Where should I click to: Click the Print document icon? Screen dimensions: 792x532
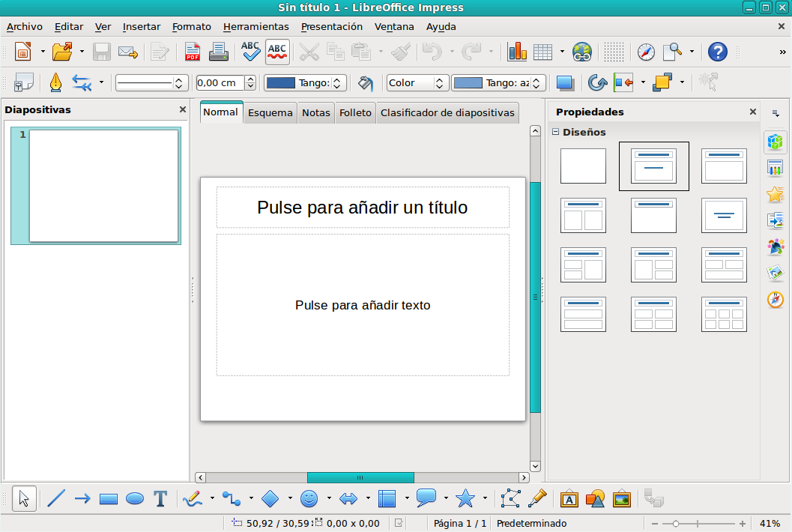[x=219, y=52]
